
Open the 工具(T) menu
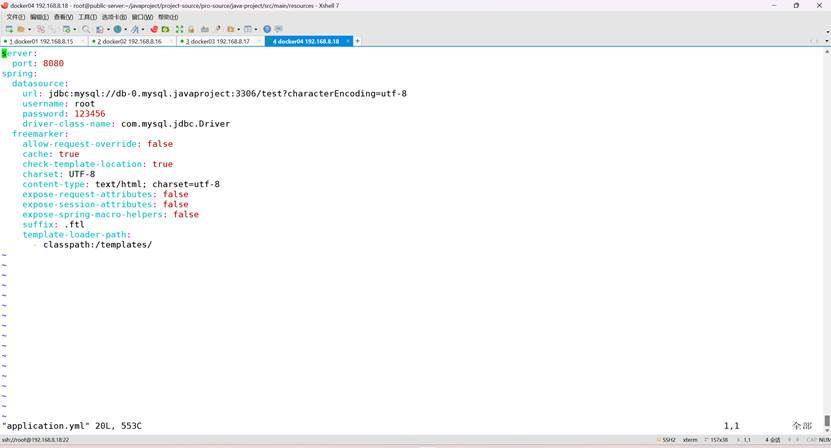(87, 17)
